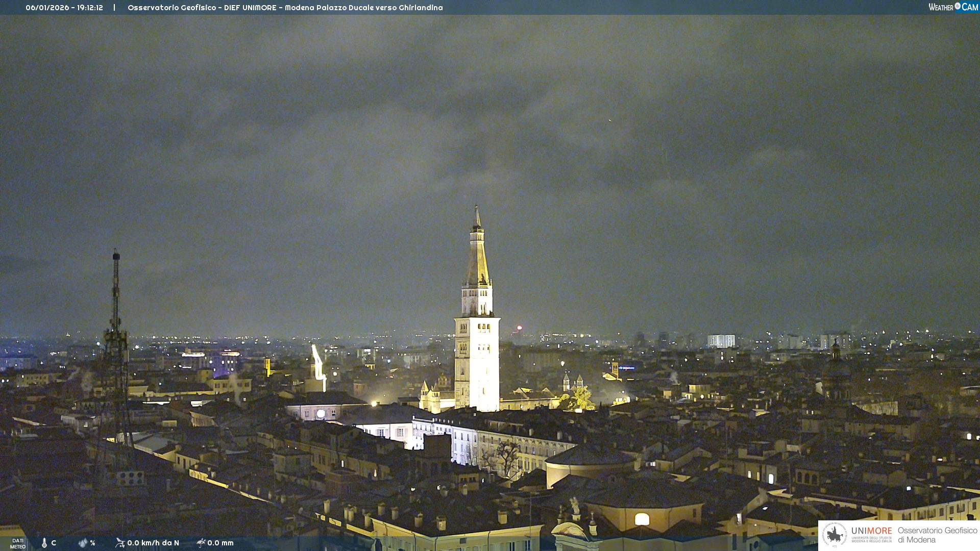Click the lit round window on dome building

tap(642, 519)
